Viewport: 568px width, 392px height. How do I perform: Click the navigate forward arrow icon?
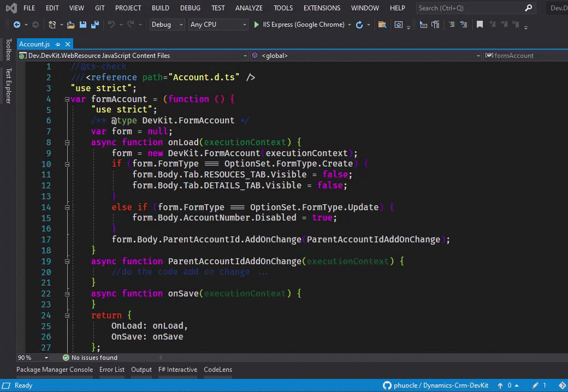[35, 25]
